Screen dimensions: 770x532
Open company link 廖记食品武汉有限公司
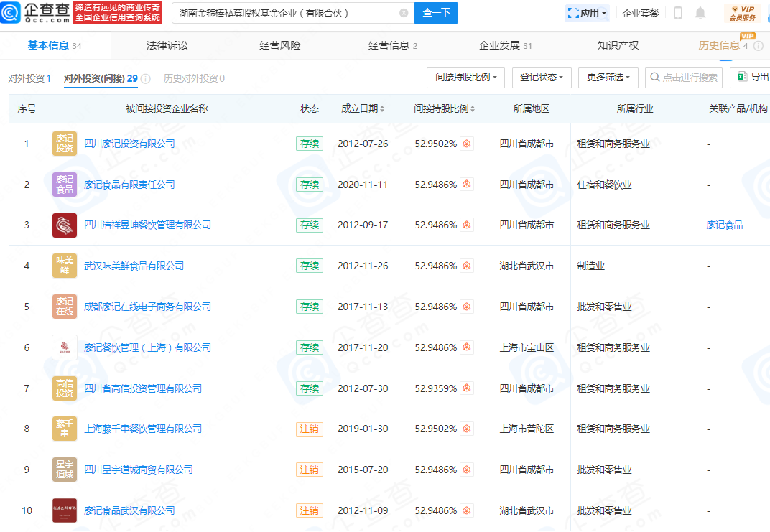point(129,510)
